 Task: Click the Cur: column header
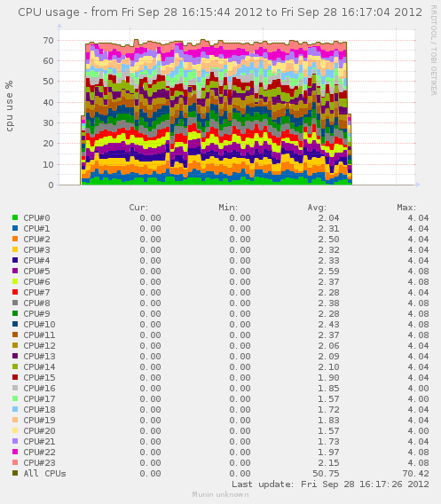[138, 208]
